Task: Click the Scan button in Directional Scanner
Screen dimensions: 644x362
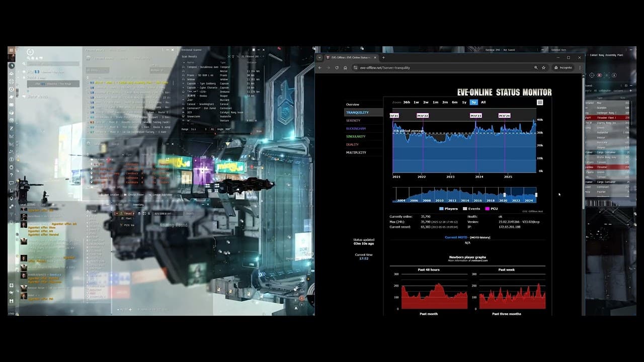Action: tap(259, 131)
